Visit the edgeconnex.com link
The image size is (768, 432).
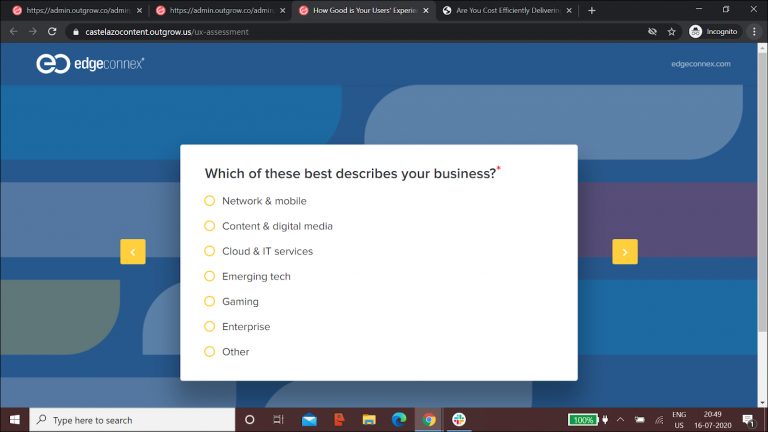pyautogui.click(x=701, y=64)
